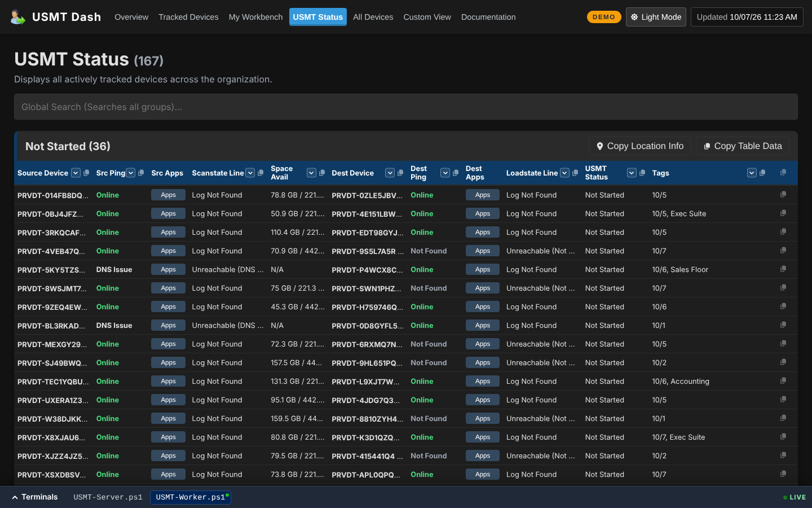Click copy-all icon in table header

click(783, 172)
